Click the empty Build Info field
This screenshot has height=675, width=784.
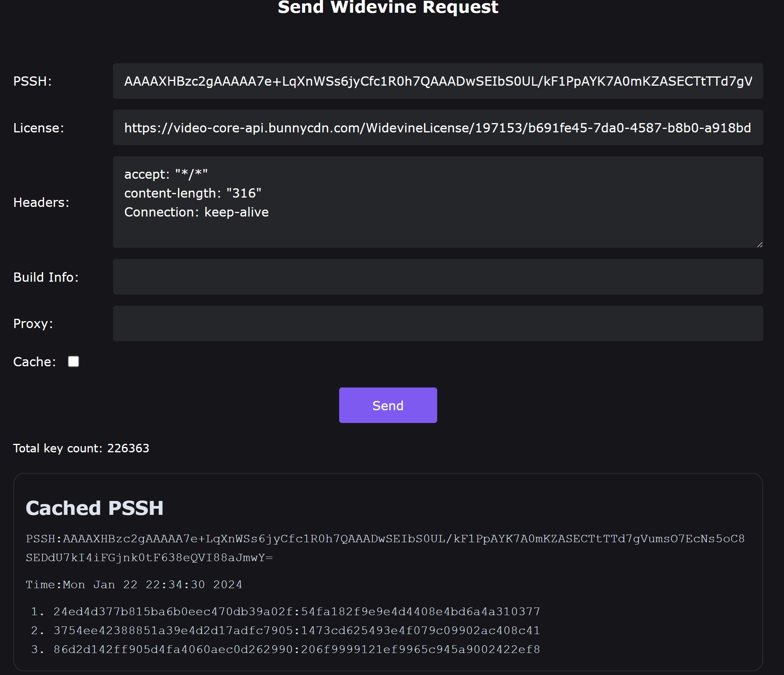coord(438,277)
